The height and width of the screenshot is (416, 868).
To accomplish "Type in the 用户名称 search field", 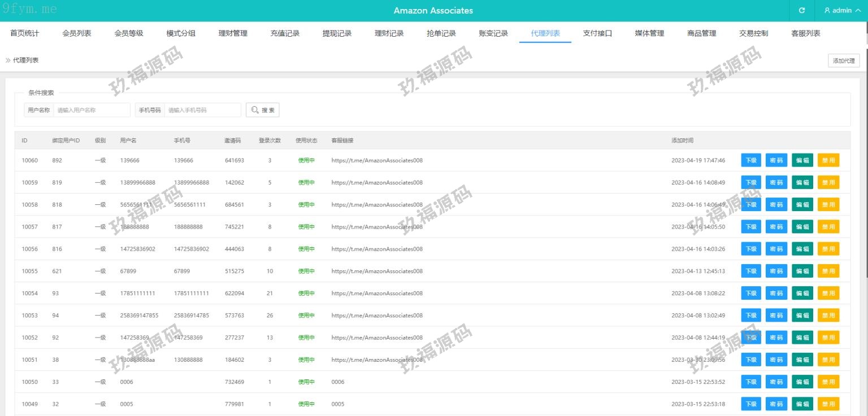I will click(x=92, y=110).
